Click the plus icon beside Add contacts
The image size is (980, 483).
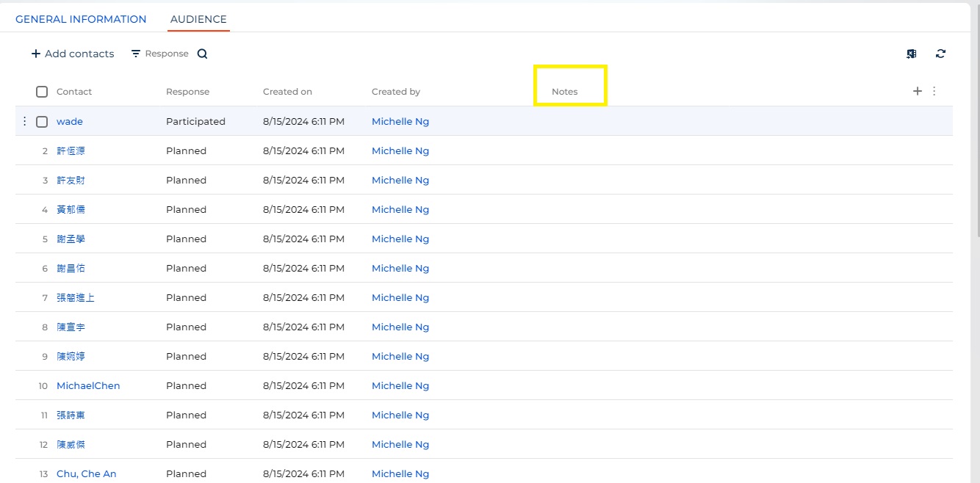[x=35, y=54]
